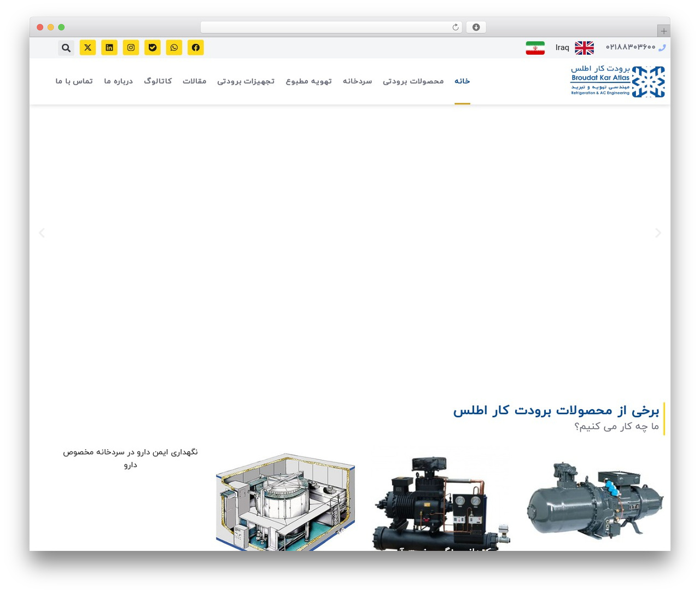Screen dimensions: 700x593
Task: Go to next slide with right arrow
Action: pos(658,233)
